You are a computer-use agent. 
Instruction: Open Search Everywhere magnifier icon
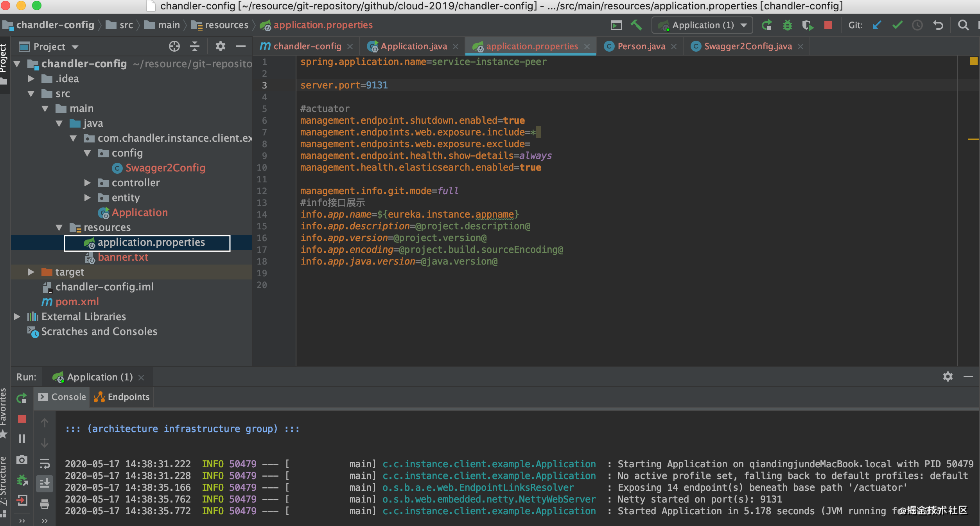point(963,25)
